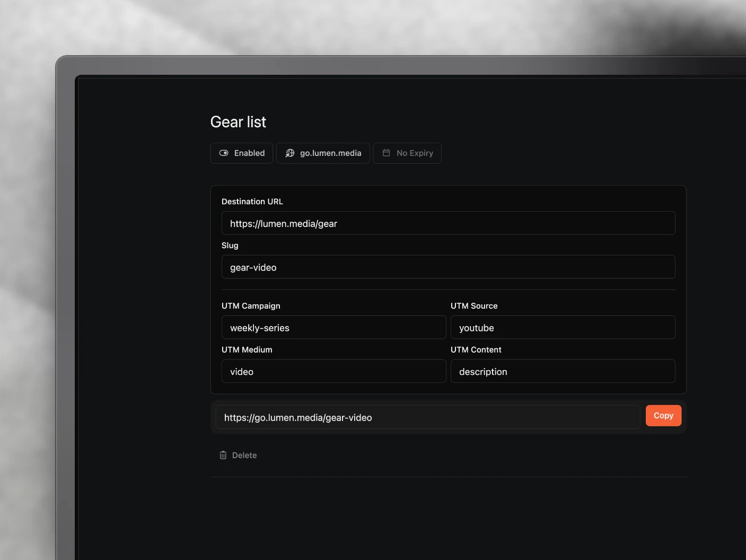Viewport: 746px width, 560px height.
Task: Click the calendar icon beside No Expiry
Action: pos(387,153)
